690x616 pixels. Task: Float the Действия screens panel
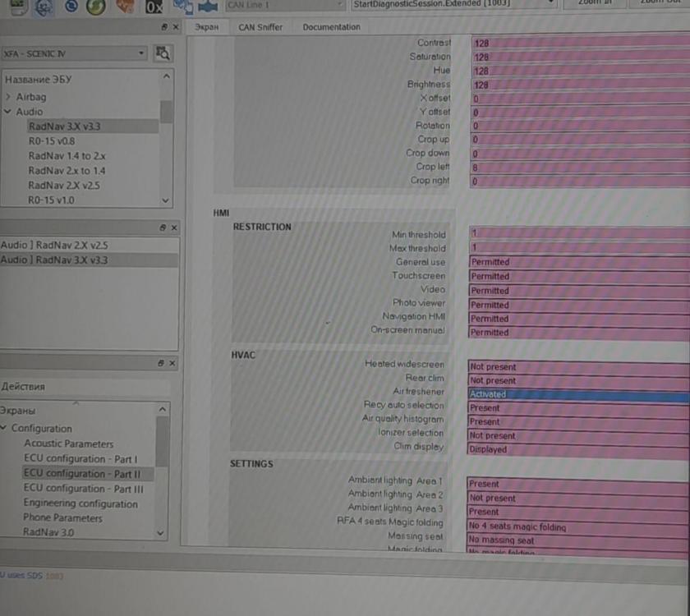(x=161, y=363)
